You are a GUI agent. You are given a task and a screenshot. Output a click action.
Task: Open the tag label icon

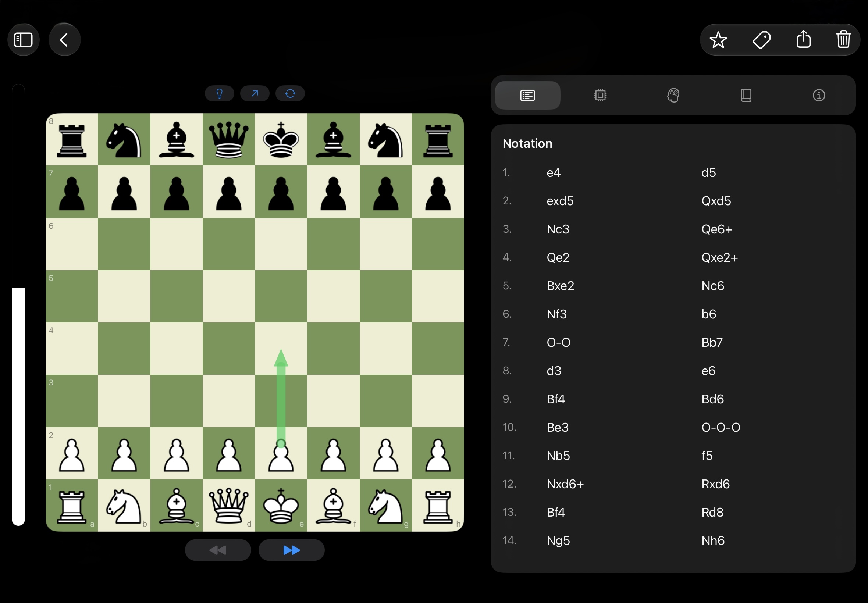point(761,40)
